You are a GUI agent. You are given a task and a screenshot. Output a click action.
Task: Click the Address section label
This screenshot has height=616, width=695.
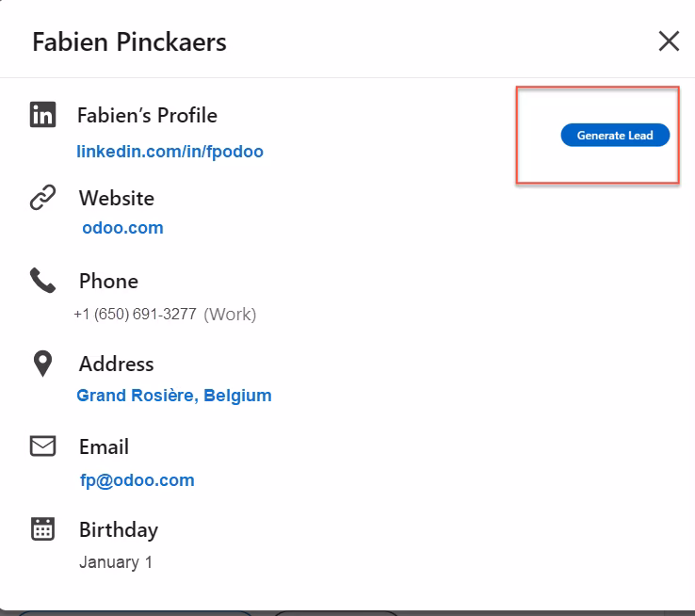[117, 364]
